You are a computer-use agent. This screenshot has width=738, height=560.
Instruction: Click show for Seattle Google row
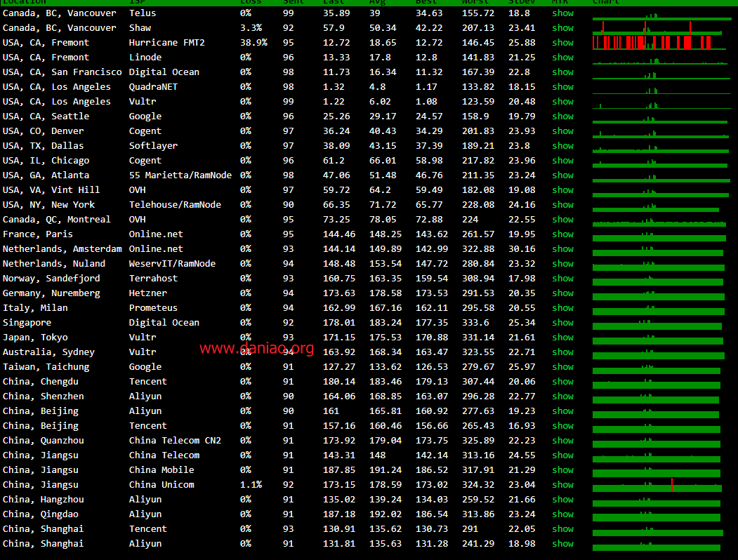(562, 116)
